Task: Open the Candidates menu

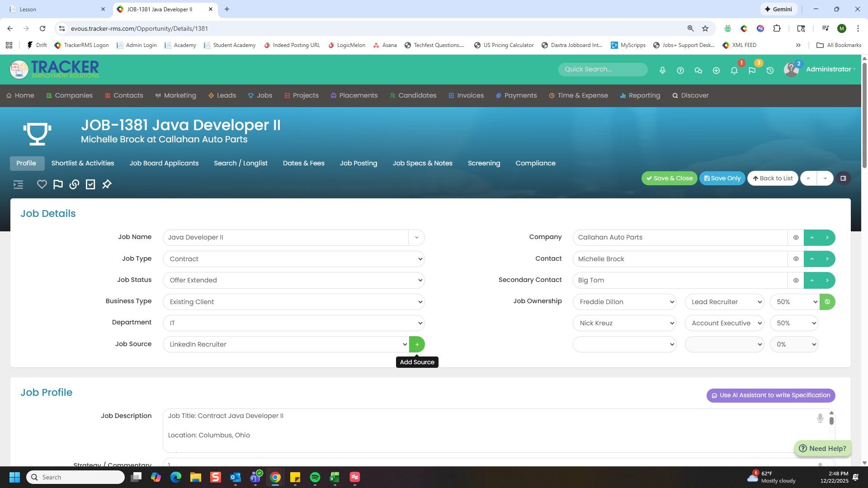Action: (x=413, y=95)
